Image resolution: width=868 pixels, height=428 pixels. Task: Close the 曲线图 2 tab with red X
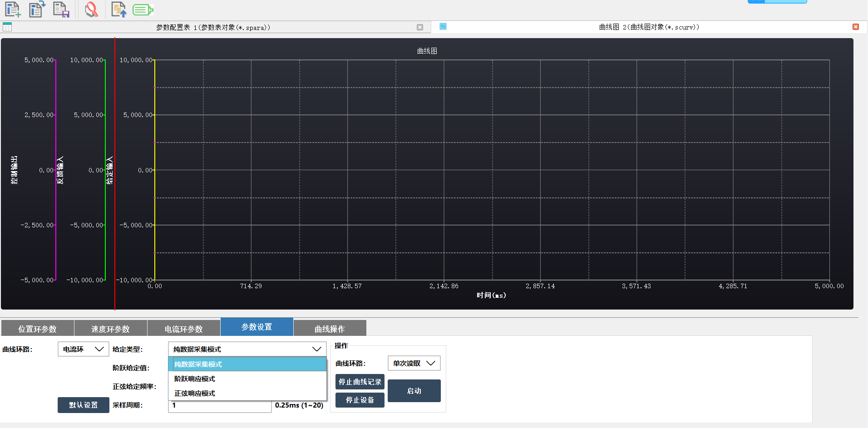(x=855, y=27)
